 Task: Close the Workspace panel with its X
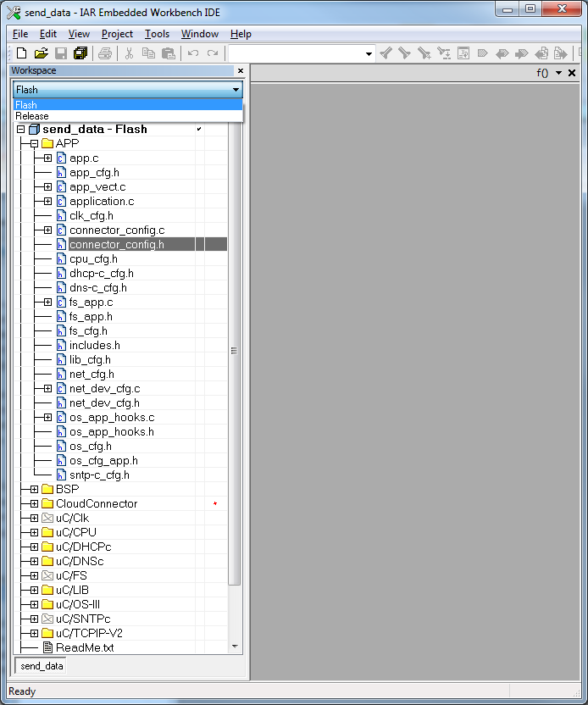coord(240,71)
